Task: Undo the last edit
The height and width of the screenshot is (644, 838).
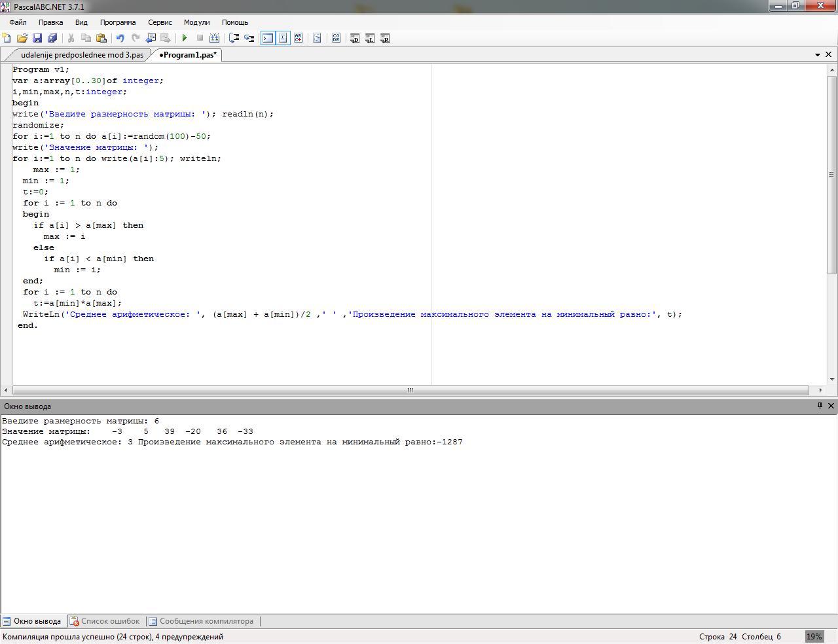Action: [x=120, y=38]
